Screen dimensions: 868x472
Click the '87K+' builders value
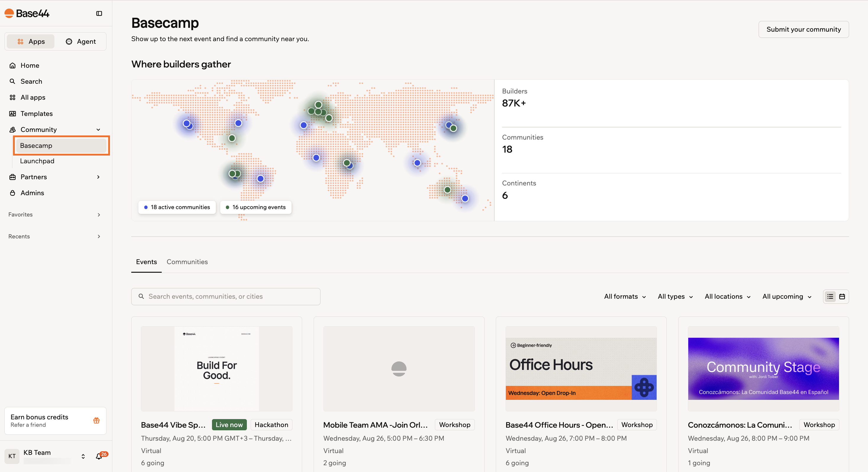pyautogui.click(x=514, y=103)
